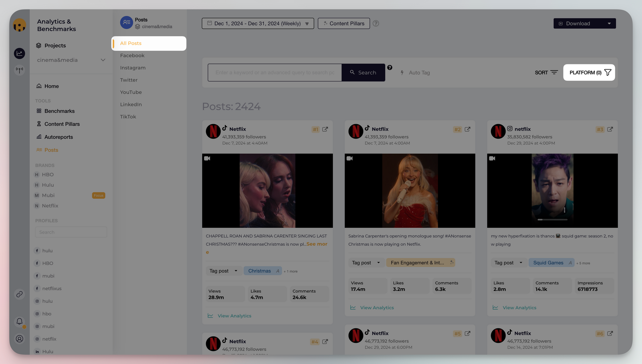The width and height of the screenshot is (642, 364).
Task: Select the YouTube tab
Action: pos(131,92)
